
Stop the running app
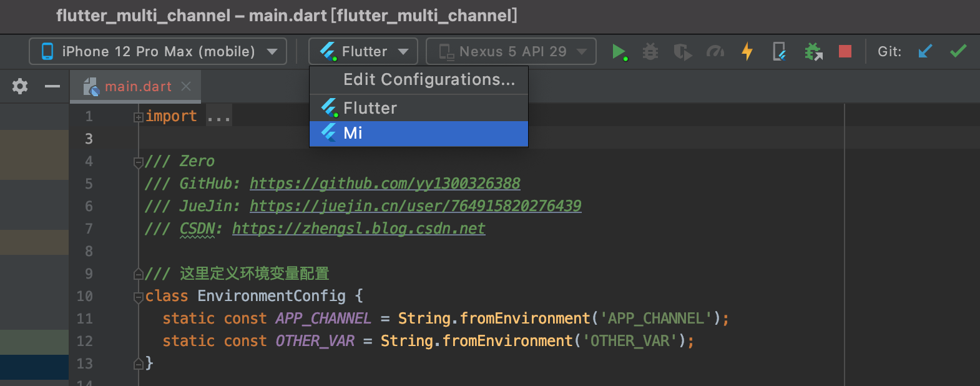click(845, 51)
